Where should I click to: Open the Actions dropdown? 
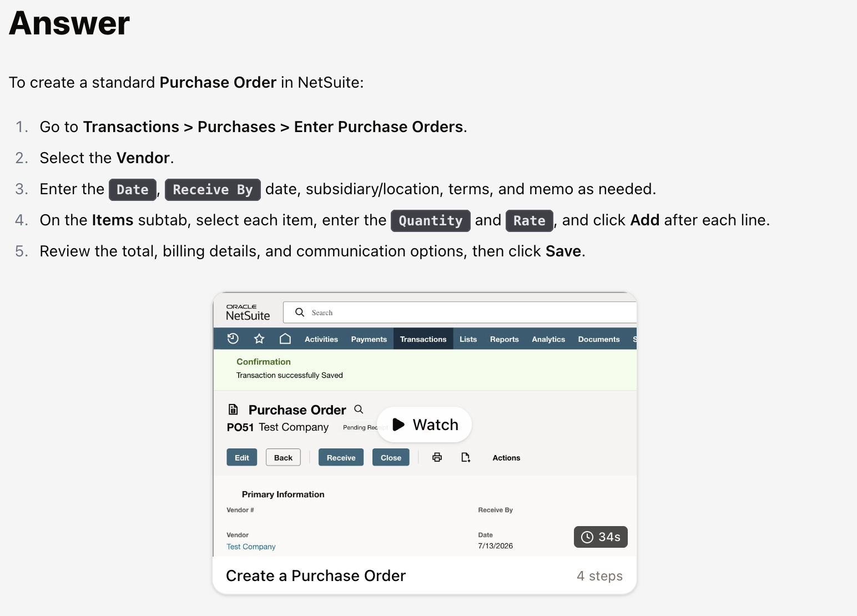507,458
